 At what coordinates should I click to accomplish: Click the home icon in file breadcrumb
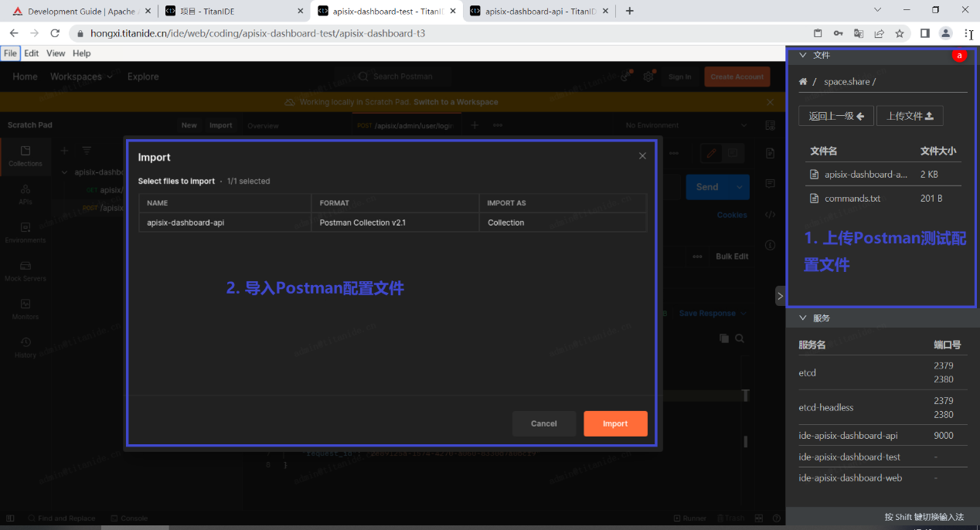click(802, 81)
